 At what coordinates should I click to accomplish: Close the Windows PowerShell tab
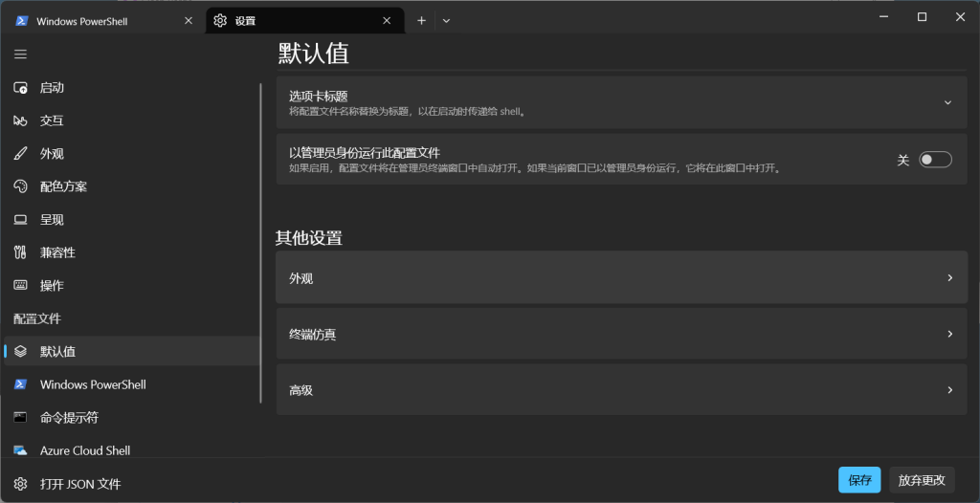click(x=189, y=21)
